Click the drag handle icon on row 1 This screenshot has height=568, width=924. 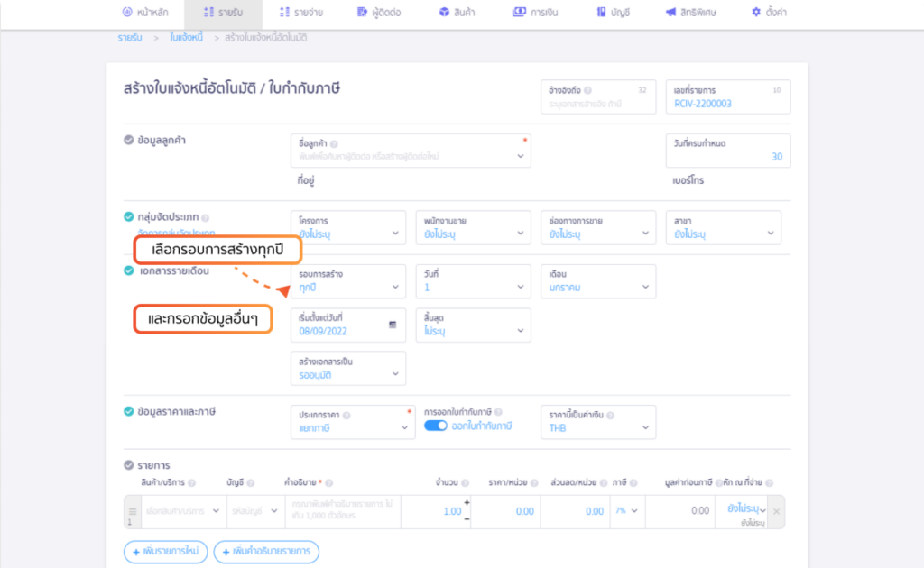133,511
